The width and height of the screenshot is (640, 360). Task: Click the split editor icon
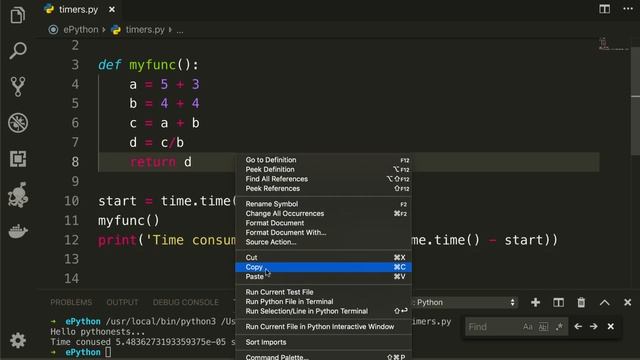click(x=604, y=9)
